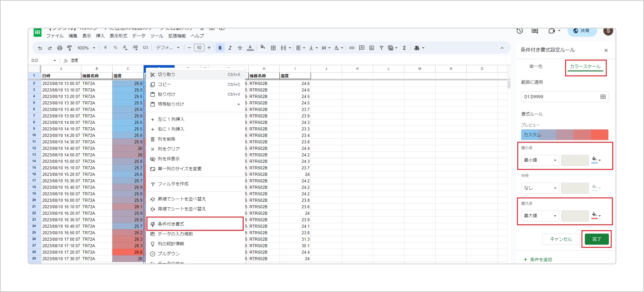Viewport: 644px width, 292px height.
Task: Open text rotation dropdown
Action: (x=339, y=48)
